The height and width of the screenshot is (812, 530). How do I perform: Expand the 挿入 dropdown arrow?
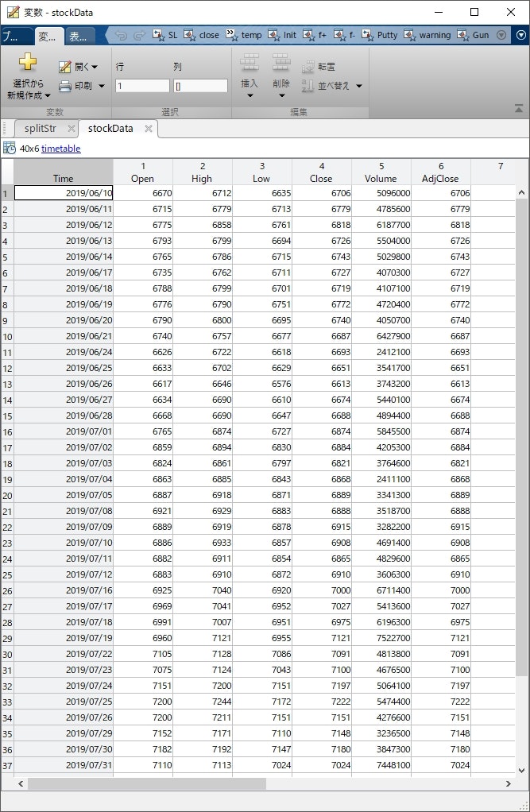250,96
